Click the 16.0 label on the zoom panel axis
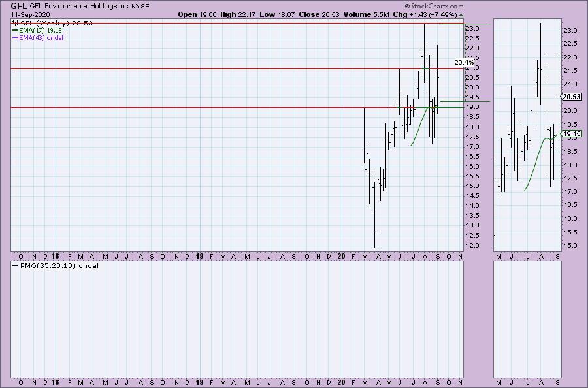 click(571, 219)
